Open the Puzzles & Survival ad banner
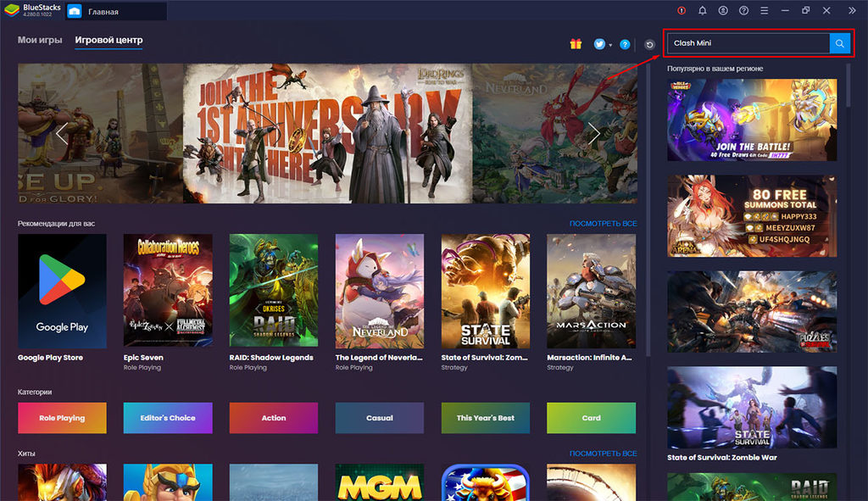The height and width of the screenshot is (501, 868). pos(752,312)
